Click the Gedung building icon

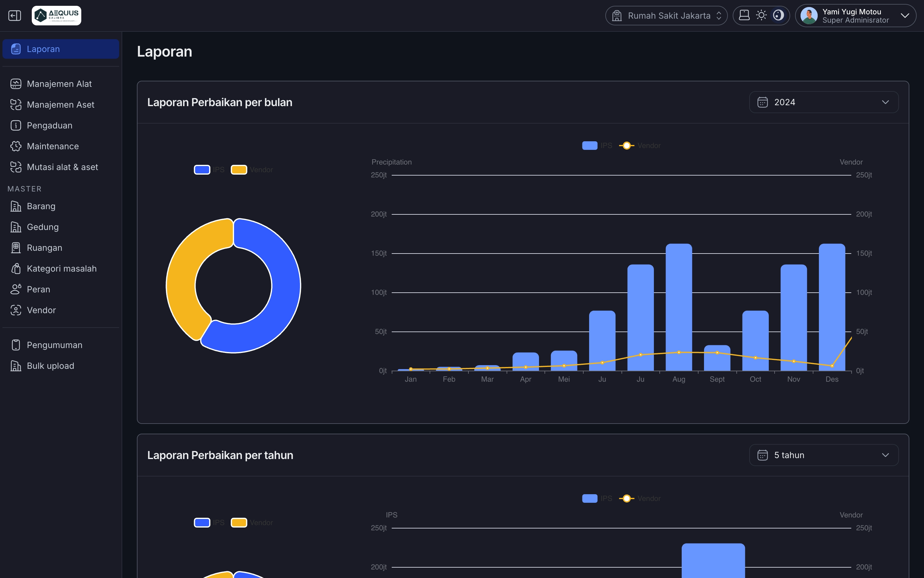[x=16, y=227]
